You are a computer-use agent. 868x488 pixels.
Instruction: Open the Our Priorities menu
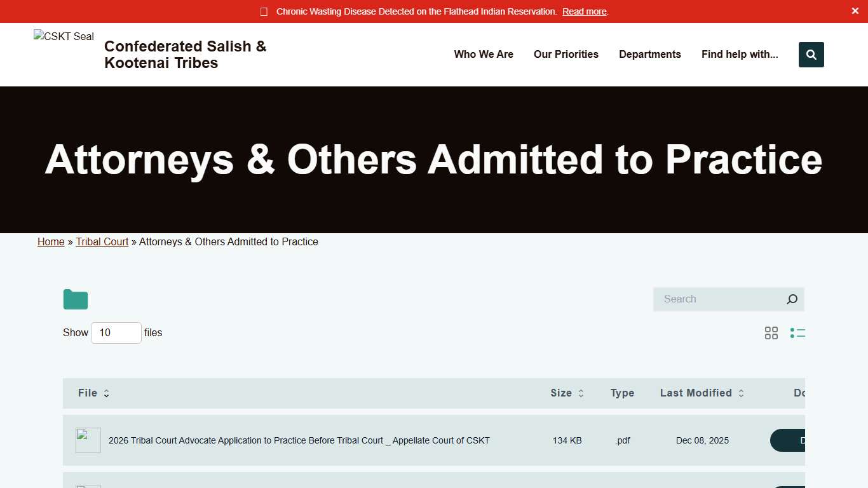(x=566, y=55)
